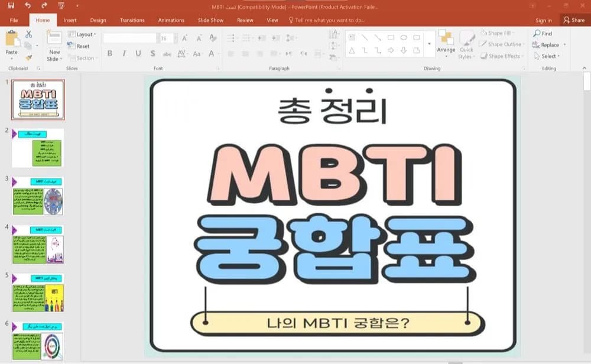
Task: Click the Share button
Action: [574, 20]
